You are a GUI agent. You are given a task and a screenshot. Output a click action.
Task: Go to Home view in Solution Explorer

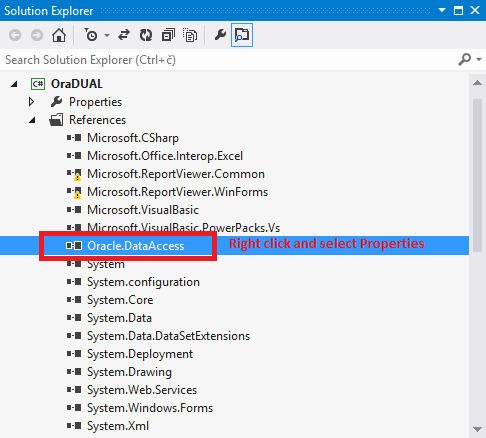click(x=59, y=35)
